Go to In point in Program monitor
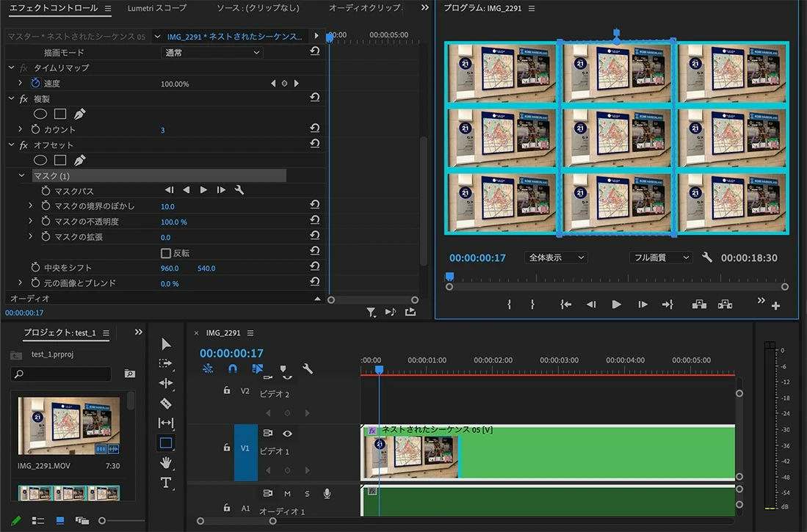The image size is (807, 532). (x=565, y=304)
